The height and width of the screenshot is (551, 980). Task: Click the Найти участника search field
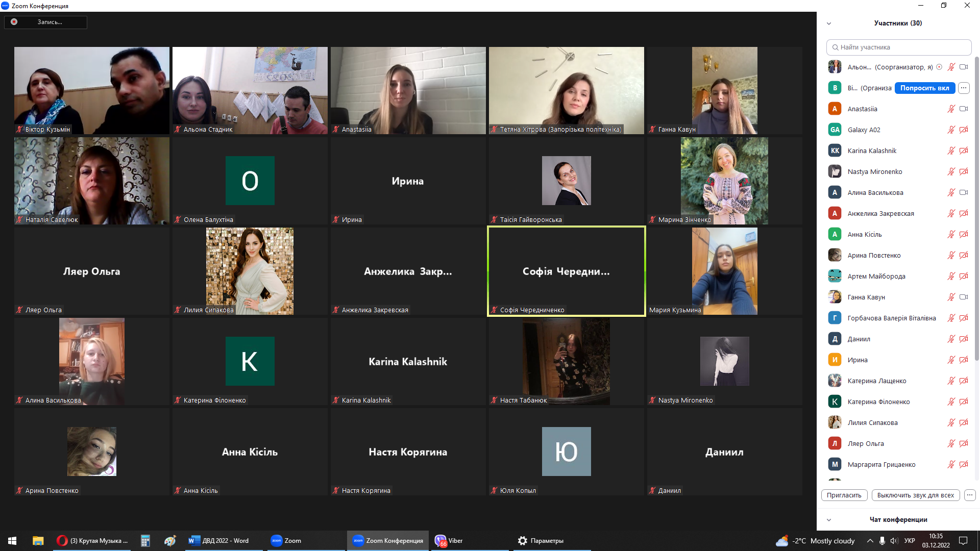898,47
